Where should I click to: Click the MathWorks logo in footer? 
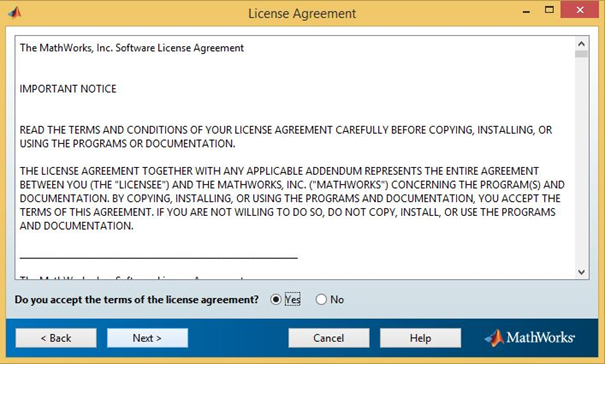point(530,338)
